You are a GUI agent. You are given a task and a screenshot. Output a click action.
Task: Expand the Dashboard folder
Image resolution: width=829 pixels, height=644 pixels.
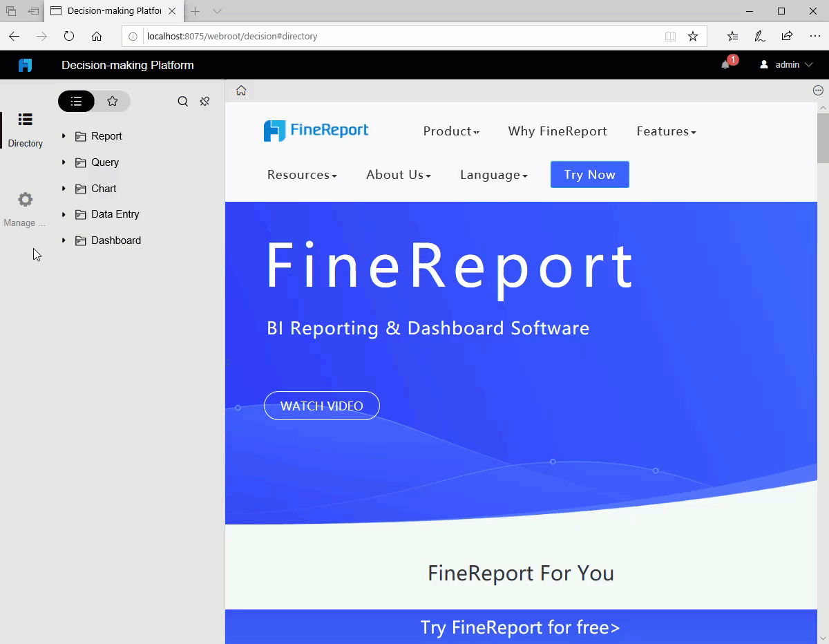[63, 240]
